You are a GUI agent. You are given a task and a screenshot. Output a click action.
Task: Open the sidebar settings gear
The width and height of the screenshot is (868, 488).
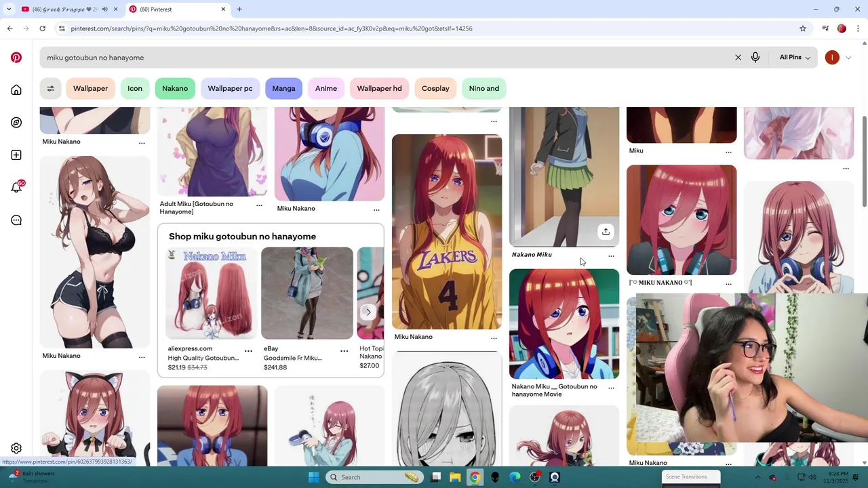(x=16, y=448)
